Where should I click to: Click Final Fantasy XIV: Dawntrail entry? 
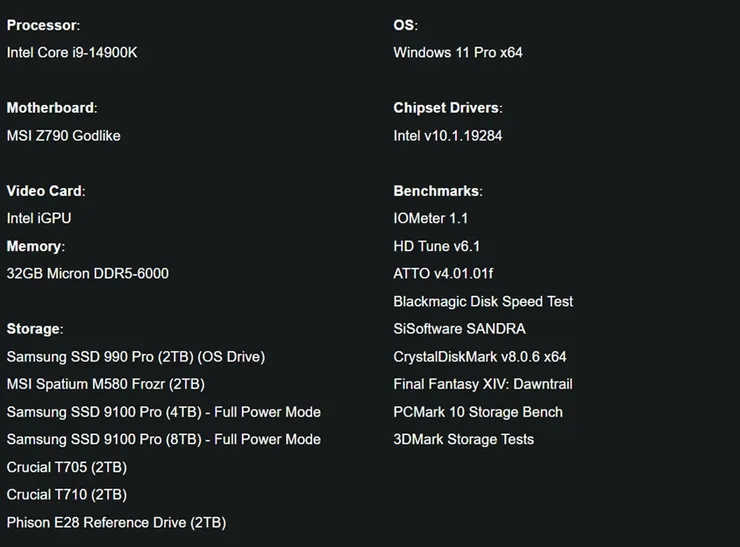(483, 384)
